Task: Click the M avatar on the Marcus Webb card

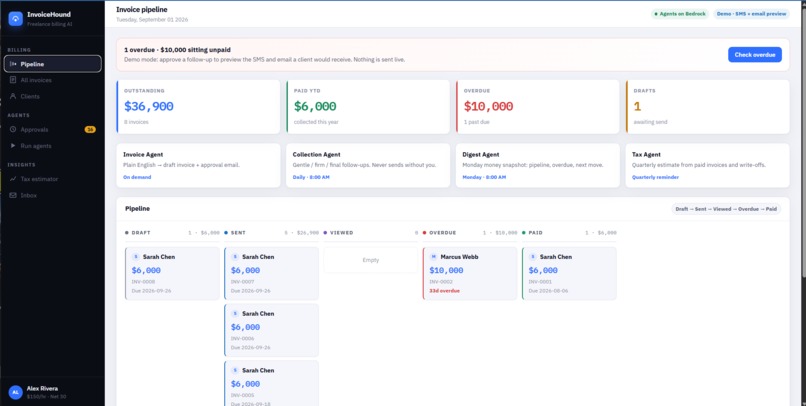Action: 433,256
